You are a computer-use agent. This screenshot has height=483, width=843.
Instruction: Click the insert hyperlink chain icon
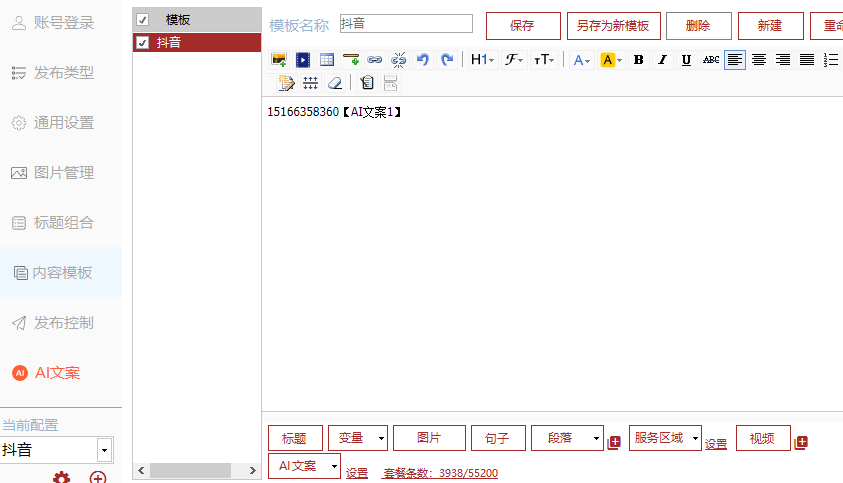click(x=375, y=60)
